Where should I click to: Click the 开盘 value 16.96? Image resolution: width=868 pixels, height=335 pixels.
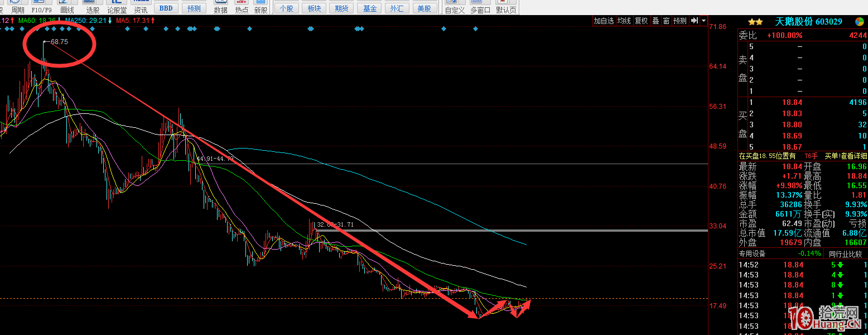857,167
